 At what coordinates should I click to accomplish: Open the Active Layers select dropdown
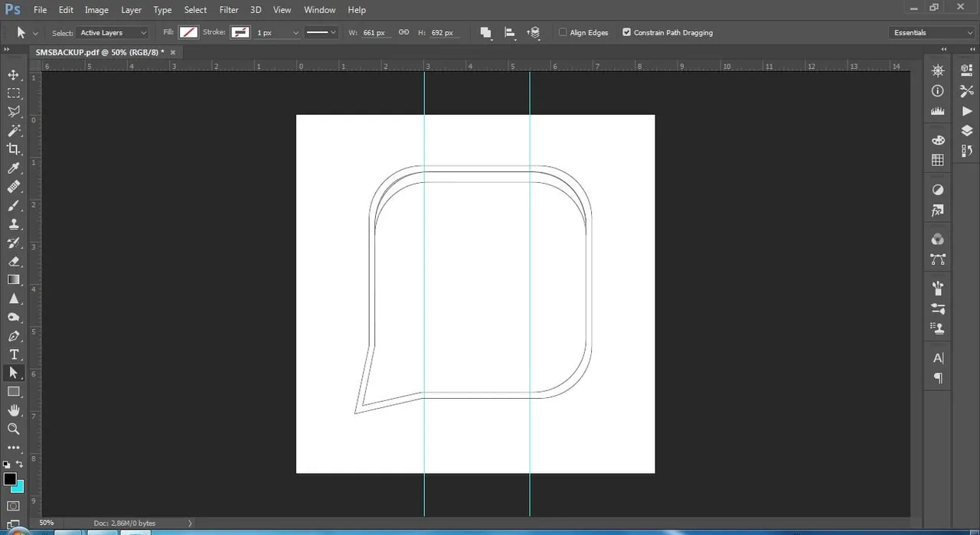pos(113,33)
